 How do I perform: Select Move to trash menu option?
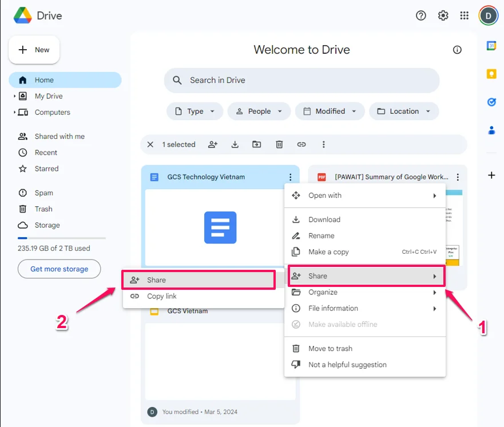point(330,349)
